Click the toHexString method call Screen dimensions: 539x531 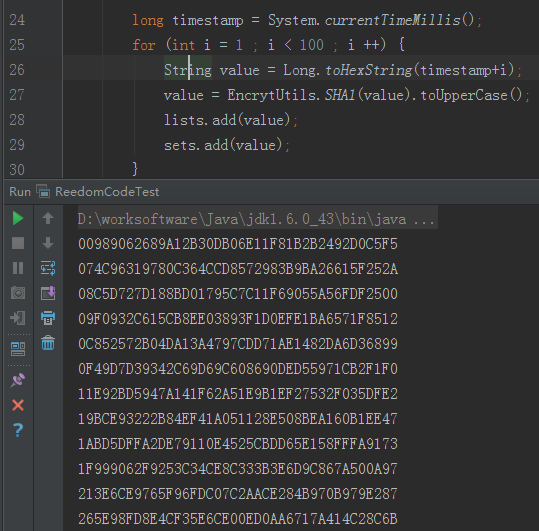coord(368,70)
